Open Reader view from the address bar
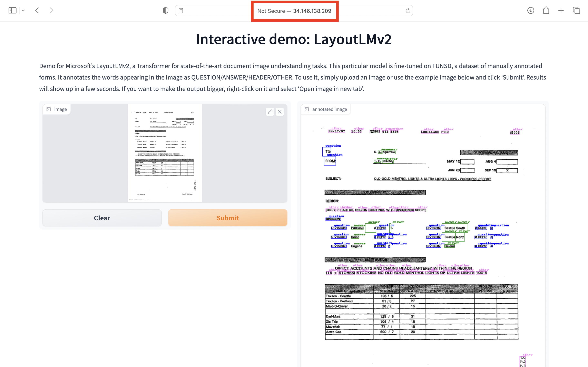The height and width of the screenshot is (367, 588). point(181,10)
